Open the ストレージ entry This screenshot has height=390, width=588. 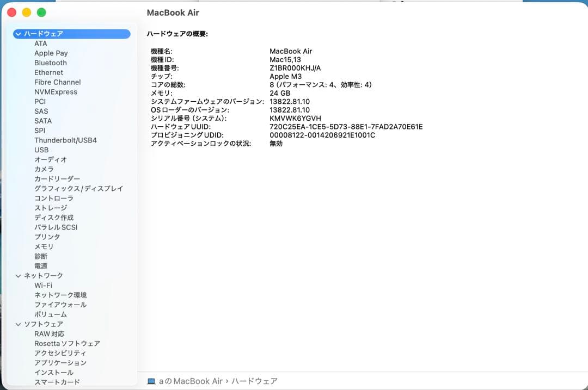pyautogui.click(x=51, y=208)
